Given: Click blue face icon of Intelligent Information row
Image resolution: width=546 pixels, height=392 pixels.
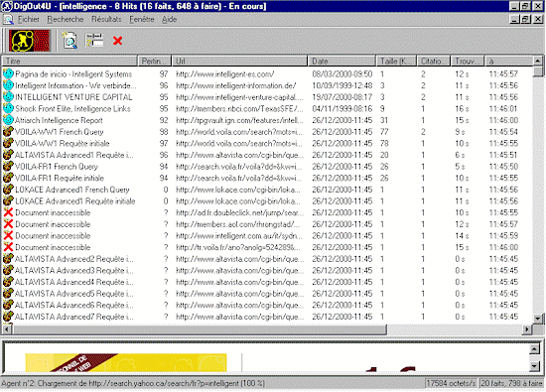Looking at the screenshot, I should point(8,85).
